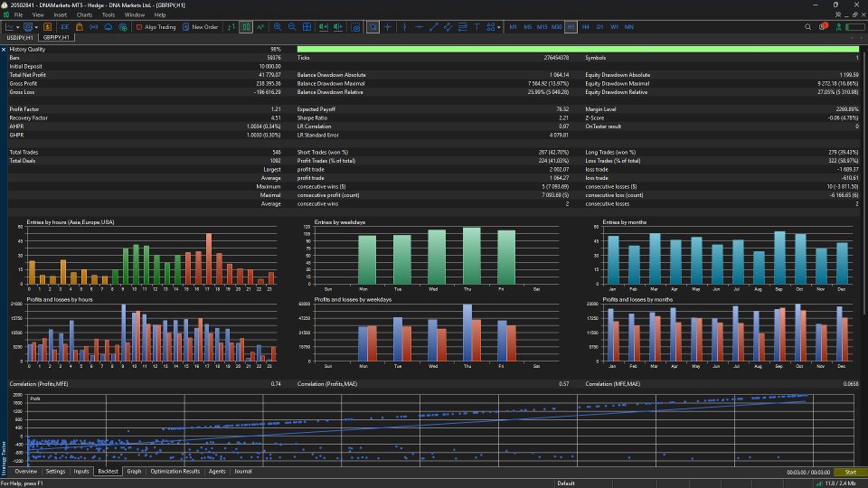Open the Help menu
This screenshot has height=488, width=868.
coord(160,15)
